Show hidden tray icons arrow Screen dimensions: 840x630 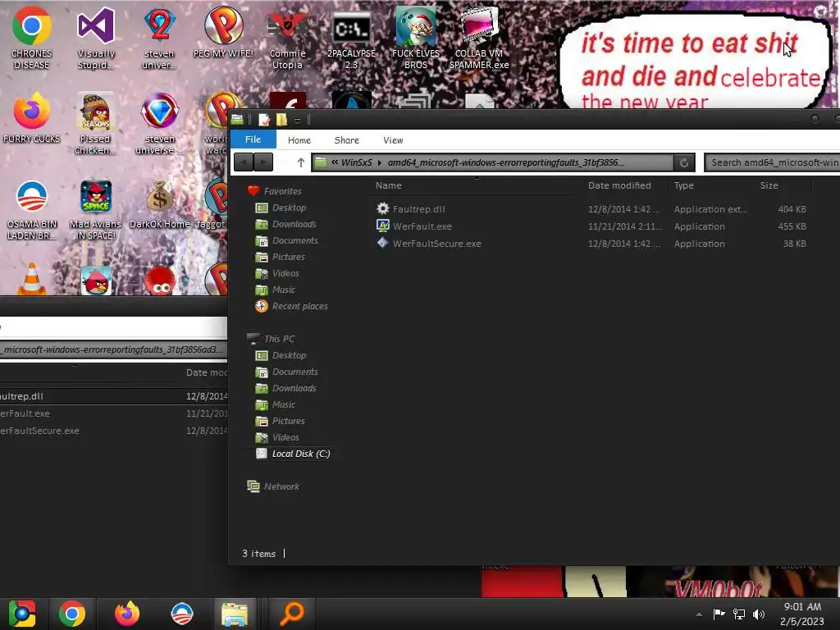699,614
